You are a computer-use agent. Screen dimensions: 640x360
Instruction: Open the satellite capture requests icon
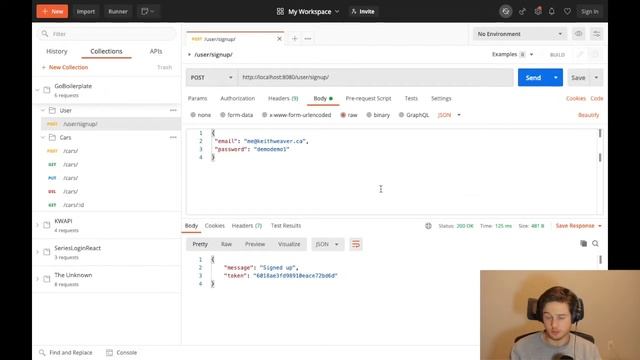pos(522,11)
